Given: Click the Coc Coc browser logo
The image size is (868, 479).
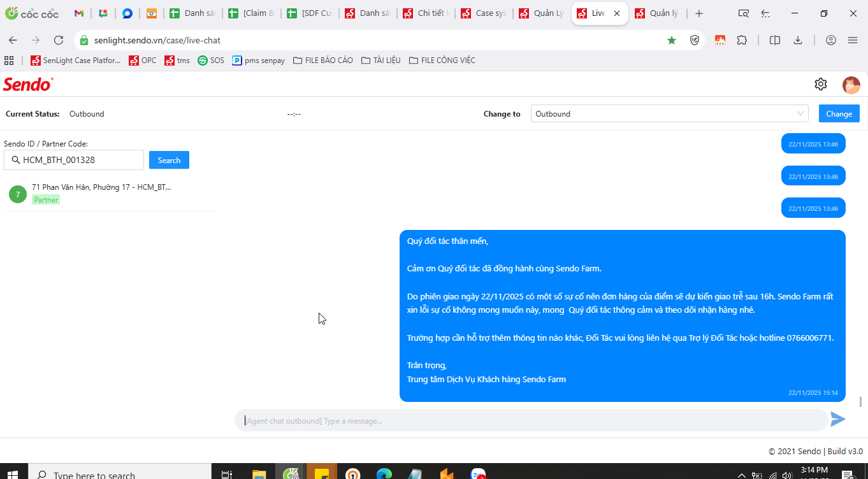Looking at the screenshot, I should tap(32, 13).
